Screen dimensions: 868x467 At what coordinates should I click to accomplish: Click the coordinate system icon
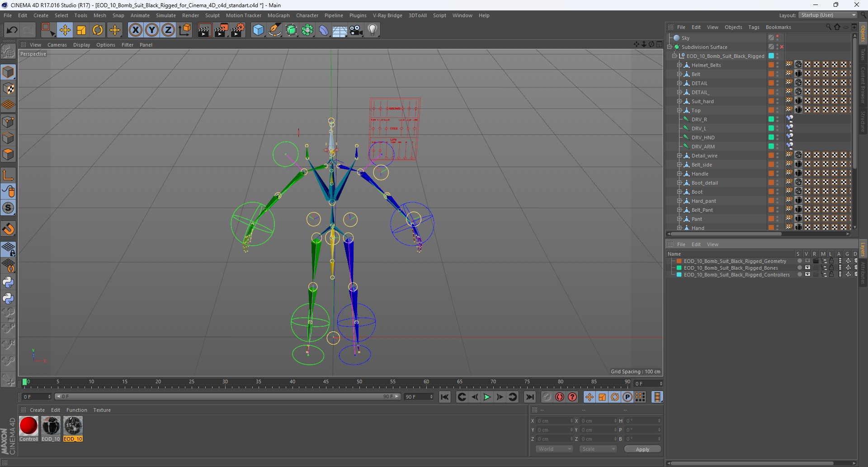point(185,30)
